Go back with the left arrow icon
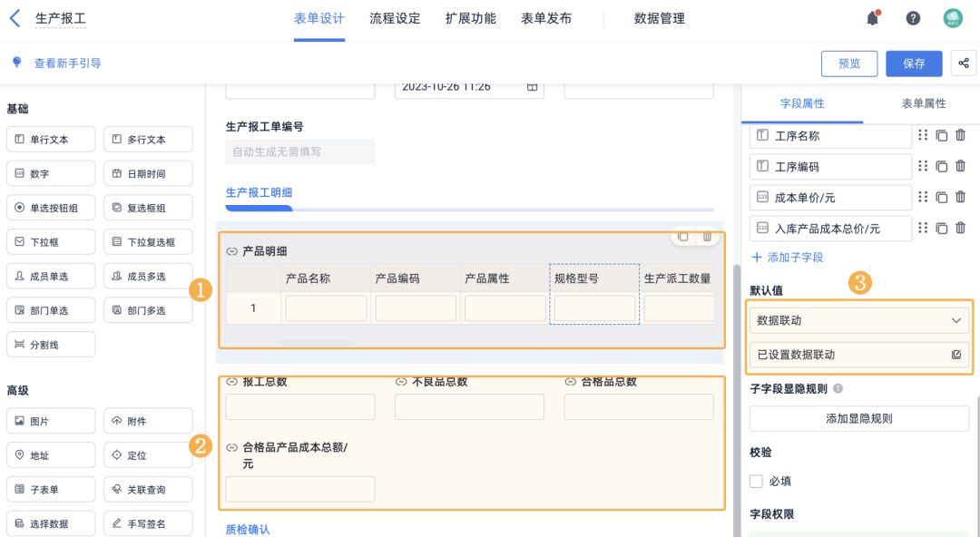980x537 pixels. [15, 19]
